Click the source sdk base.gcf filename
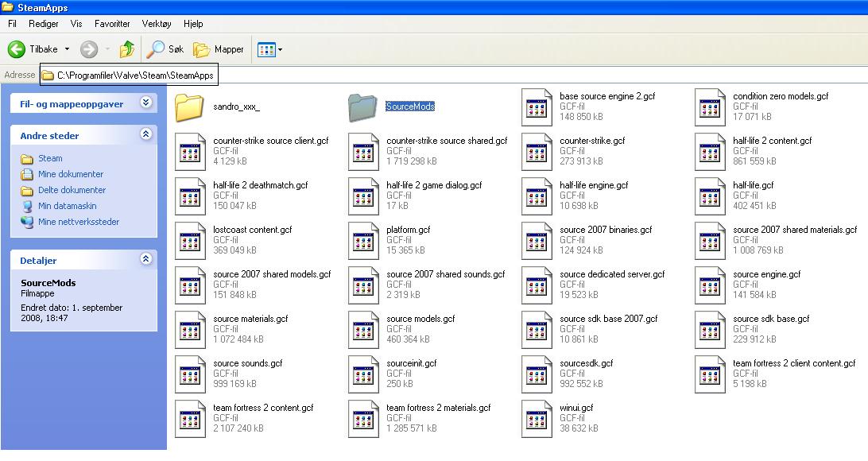Viewport: 868px width, 461px height. [771, 319]
